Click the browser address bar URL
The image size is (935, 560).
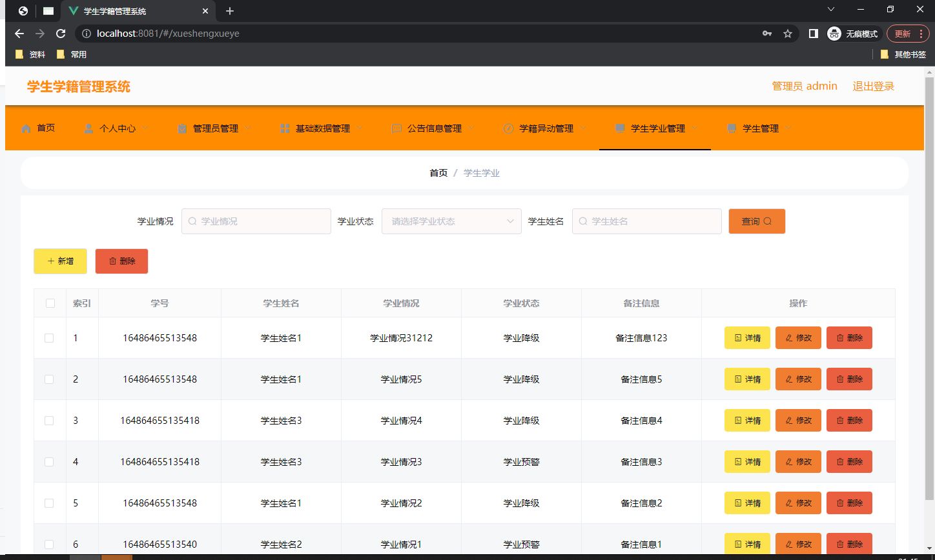pos(168,34)
